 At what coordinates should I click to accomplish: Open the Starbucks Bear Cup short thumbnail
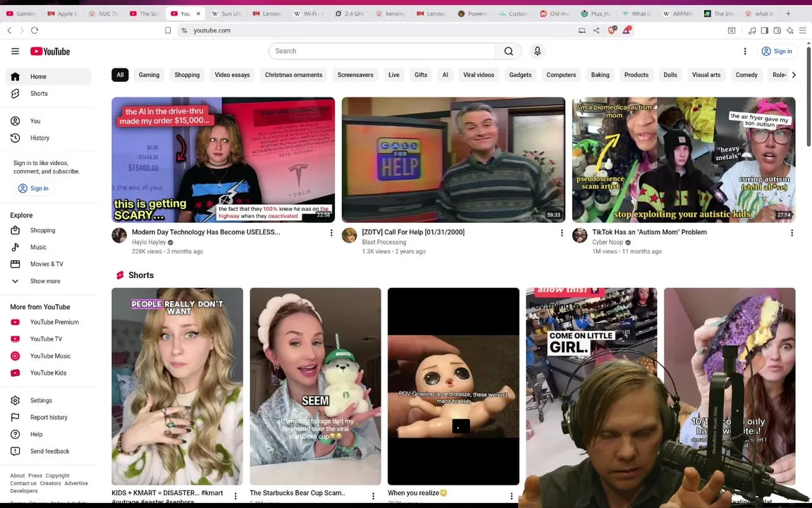pyautogui.click(x=315, y=387)
